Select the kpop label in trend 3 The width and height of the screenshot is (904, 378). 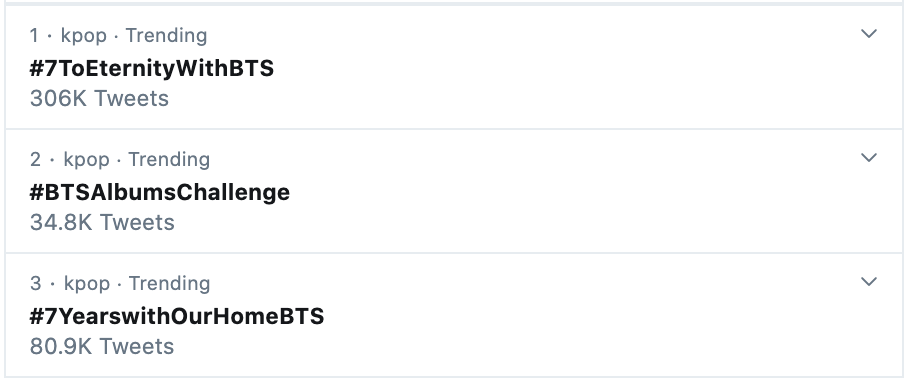click(x=86, y=284)
